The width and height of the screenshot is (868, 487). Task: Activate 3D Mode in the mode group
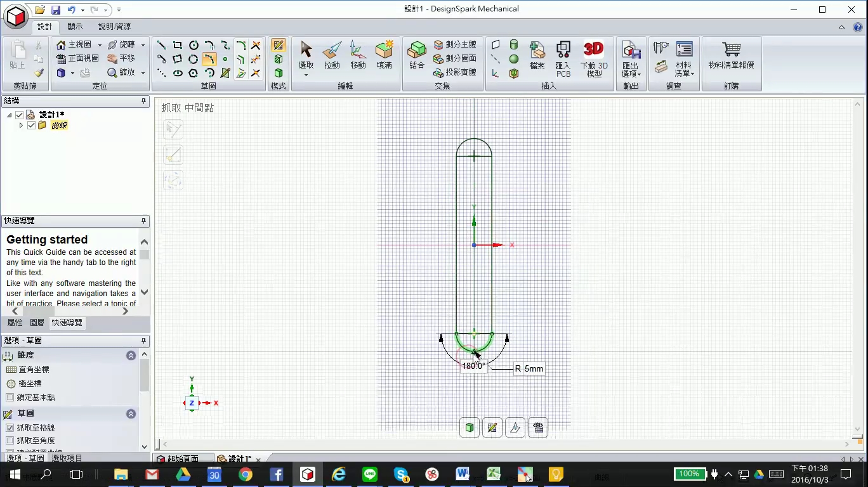click(278, 73)
